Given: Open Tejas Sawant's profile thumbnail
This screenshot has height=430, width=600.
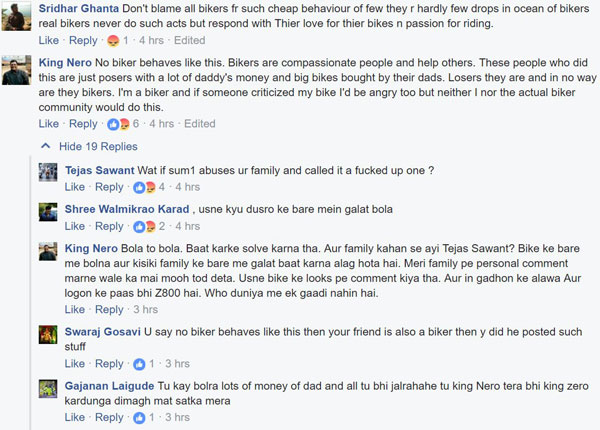Looking at the screenshot, I should pyautogui.click(x=47, y=172).
